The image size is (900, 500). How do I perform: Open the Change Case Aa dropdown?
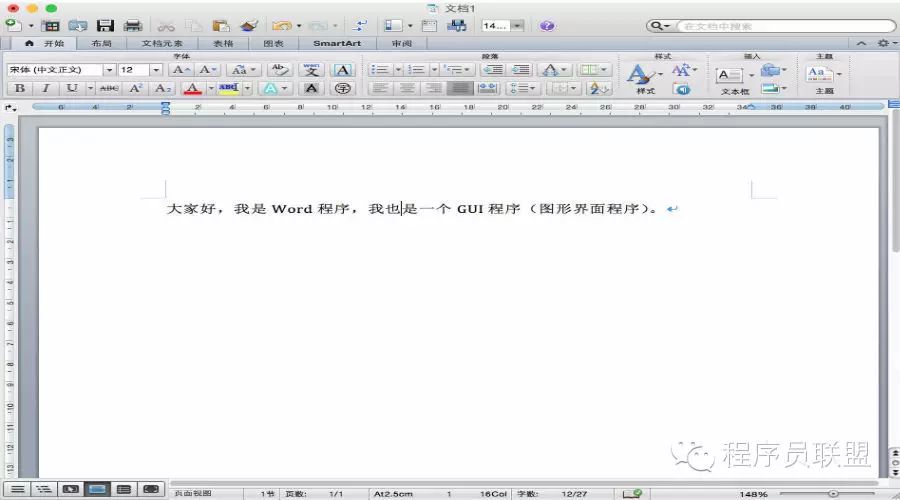(x=244, y=70)
